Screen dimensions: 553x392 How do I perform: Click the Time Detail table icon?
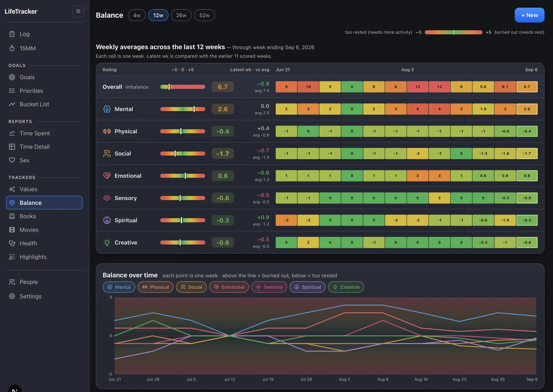tap(12, 147)
